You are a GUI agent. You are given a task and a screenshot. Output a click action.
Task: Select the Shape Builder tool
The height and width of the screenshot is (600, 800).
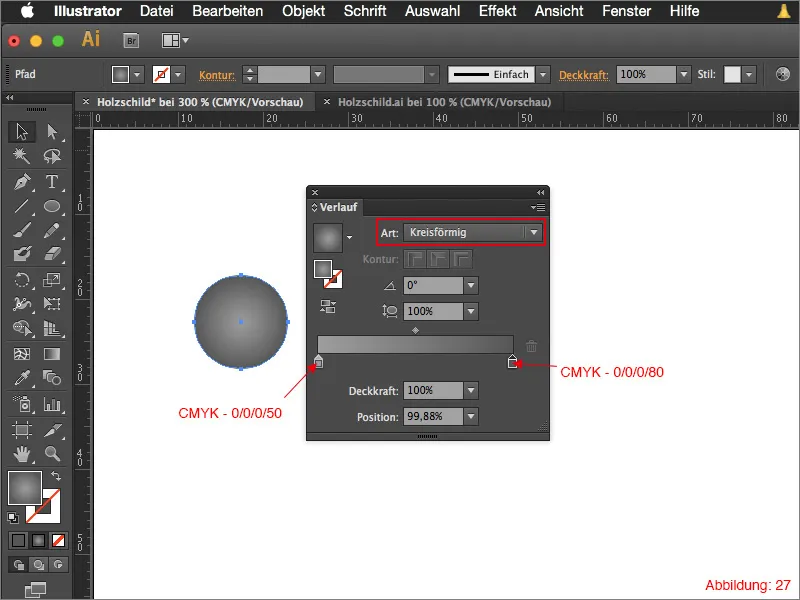(22, 328)
